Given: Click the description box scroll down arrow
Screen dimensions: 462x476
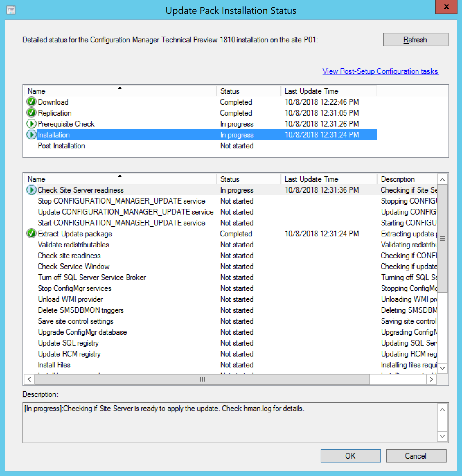Looking at the screenshot, I should 442,436.
